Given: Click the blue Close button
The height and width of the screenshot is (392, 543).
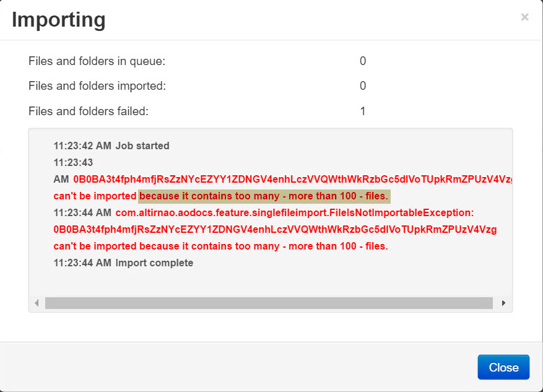Looking at the screenshot, I should [503, 367].
